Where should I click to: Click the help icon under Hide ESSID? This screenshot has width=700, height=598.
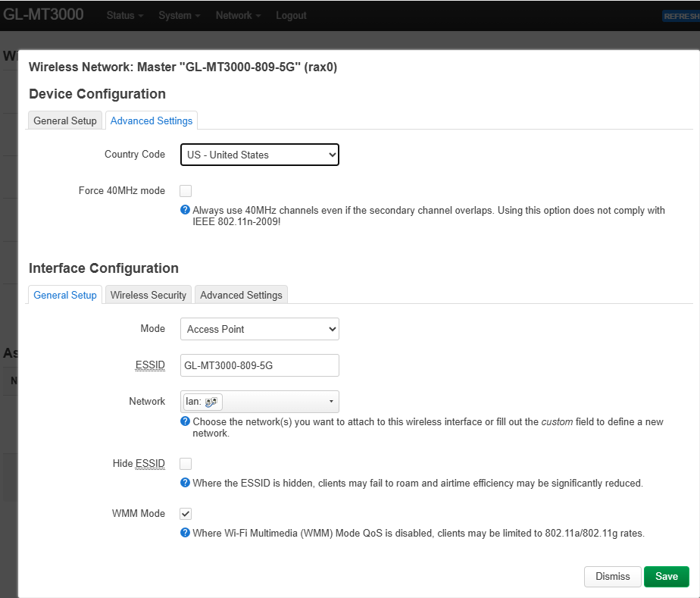click(185, 483)
